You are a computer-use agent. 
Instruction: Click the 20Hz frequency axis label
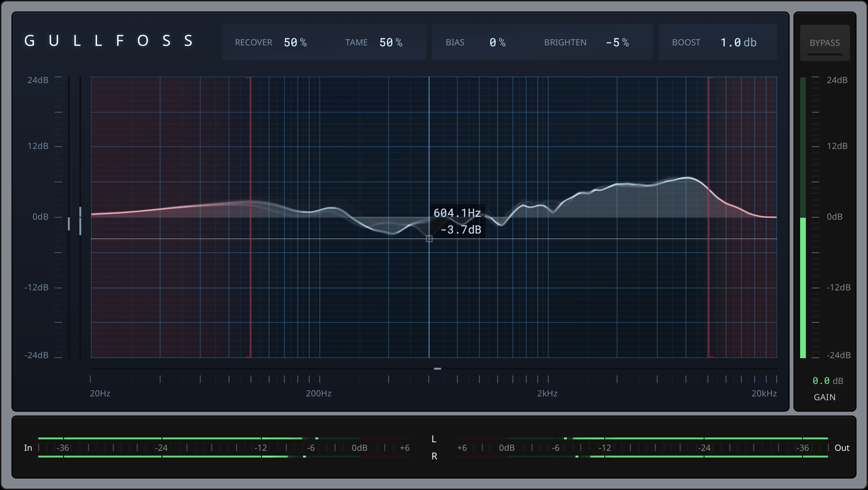(x=100, y=394)
